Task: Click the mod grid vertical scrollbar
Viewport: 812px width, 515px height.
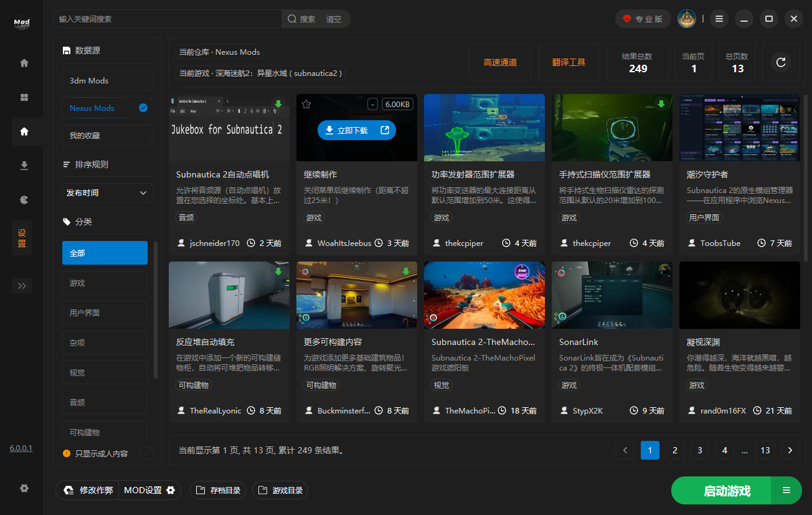Action: pos(807,177)
